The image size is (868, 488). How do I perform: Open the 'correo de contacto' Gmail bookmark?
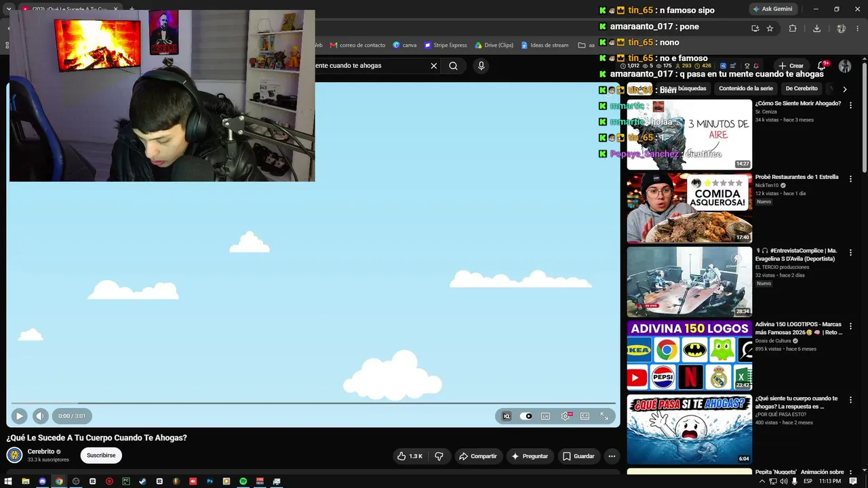(x=357, y=45)
